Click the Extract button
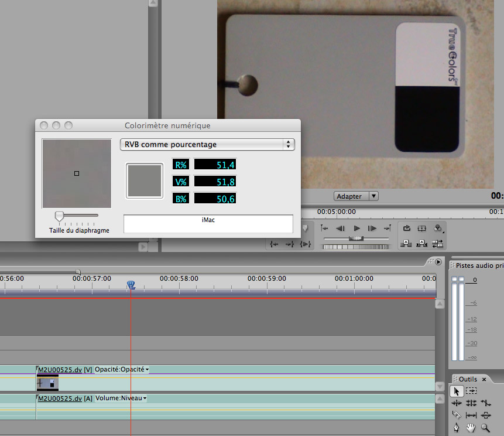Viewport: 504px width, 436px height. click(x=421, y=244)
